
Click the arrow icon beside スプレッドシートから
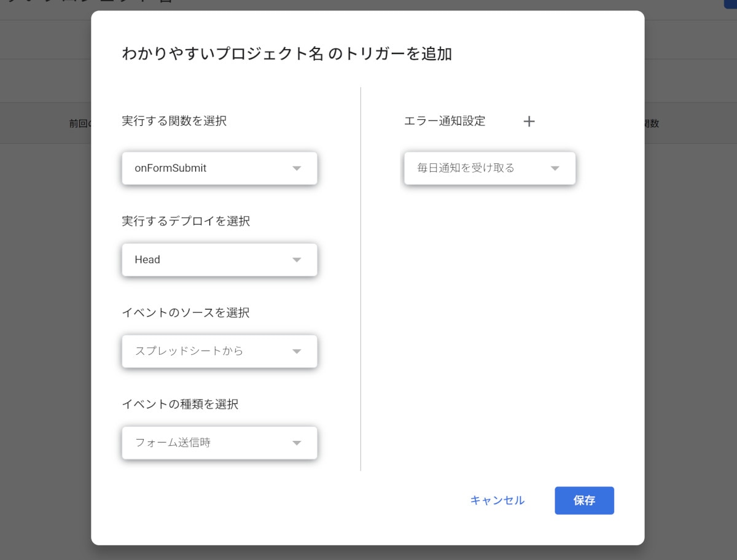point(297,351)
